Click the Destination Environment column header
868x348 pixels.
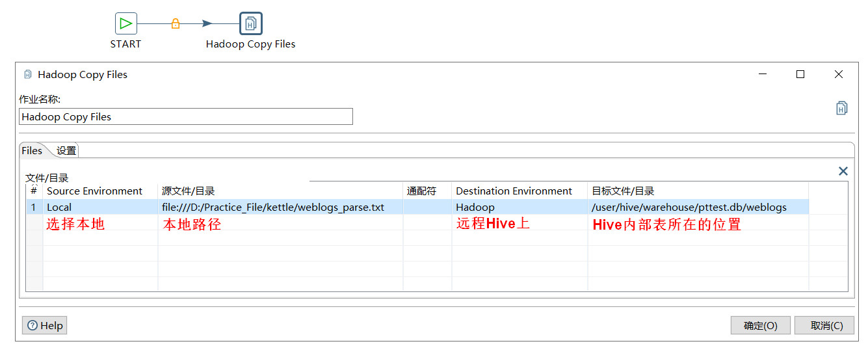click(x=519, y=191)
